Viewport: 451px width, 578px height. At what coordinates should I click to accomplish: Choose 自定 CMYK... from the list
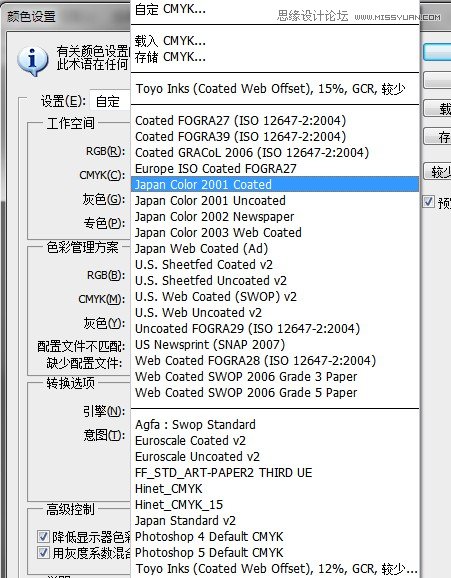click(275, 9)
